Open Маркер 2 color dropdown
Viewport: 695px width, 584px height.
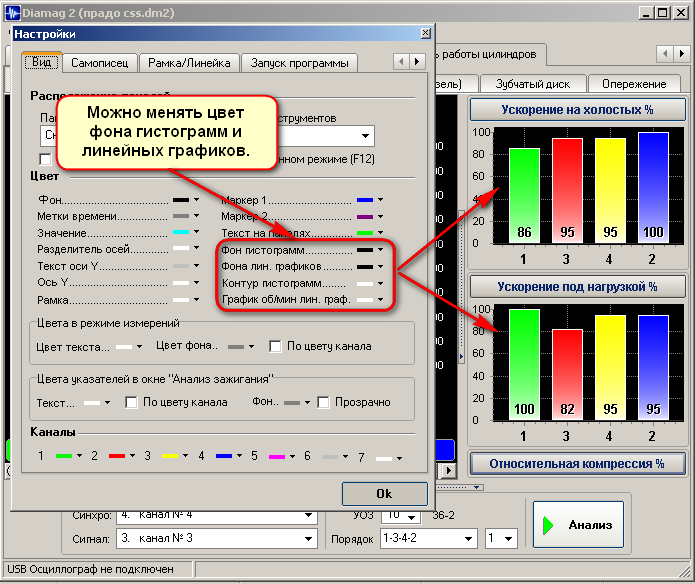pyautogui.click(x=380, y=217)
